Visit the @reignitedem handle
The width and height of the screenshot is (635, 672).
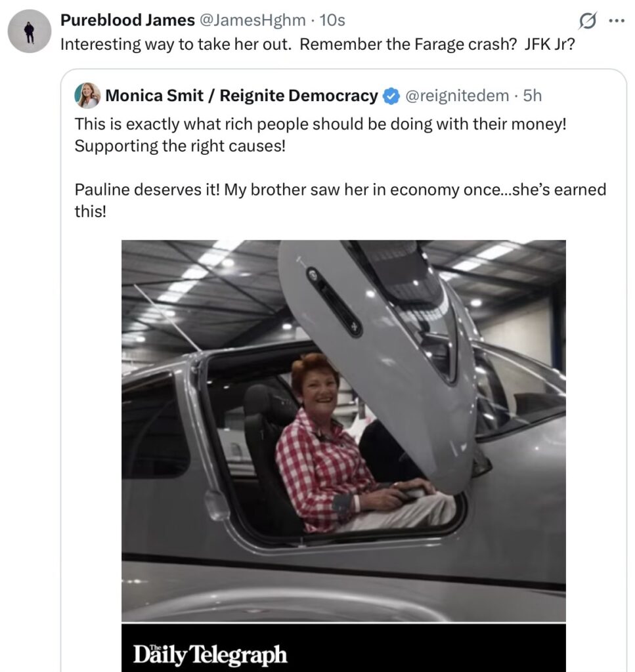[456, 96]
